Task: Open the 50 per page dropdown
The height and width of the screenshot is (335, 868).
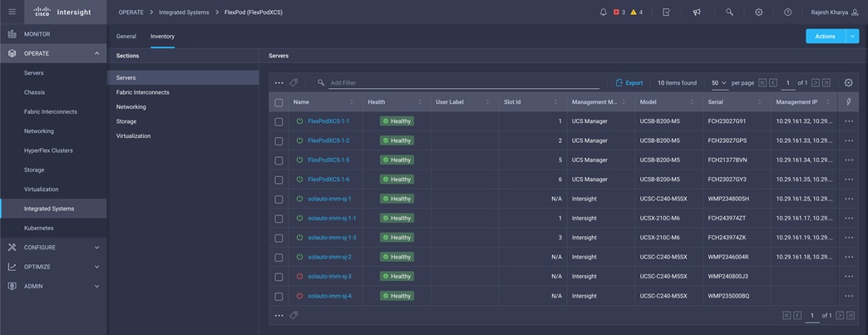Action: (x=718, y=82)
